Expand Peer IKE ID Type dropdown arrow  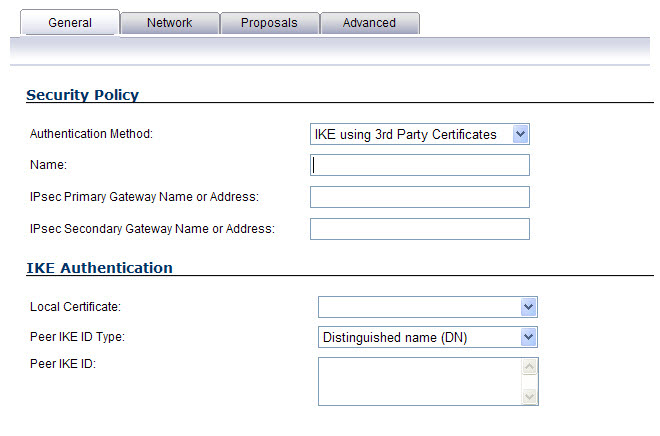click(529, 337)
